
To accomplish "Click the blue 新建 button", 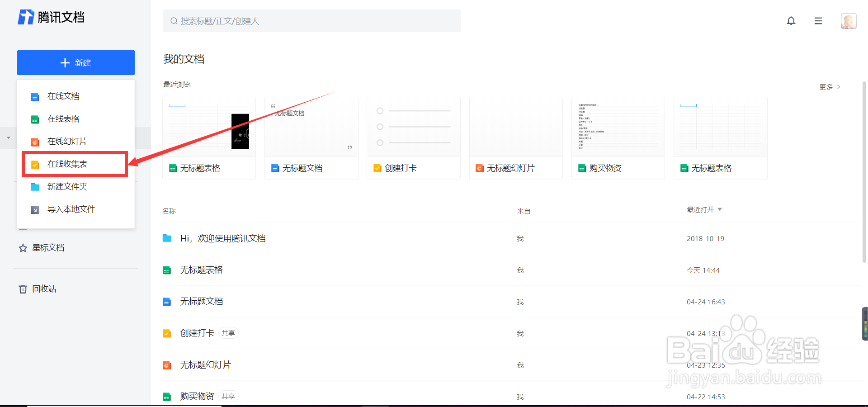I will [x=76, y=62].
